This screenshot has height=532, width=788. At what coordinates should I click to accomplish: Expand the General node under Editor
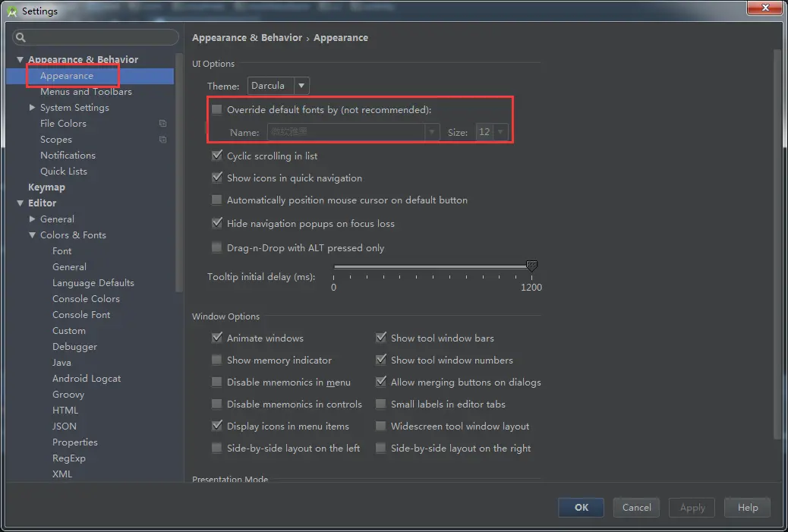coord(32,219)
